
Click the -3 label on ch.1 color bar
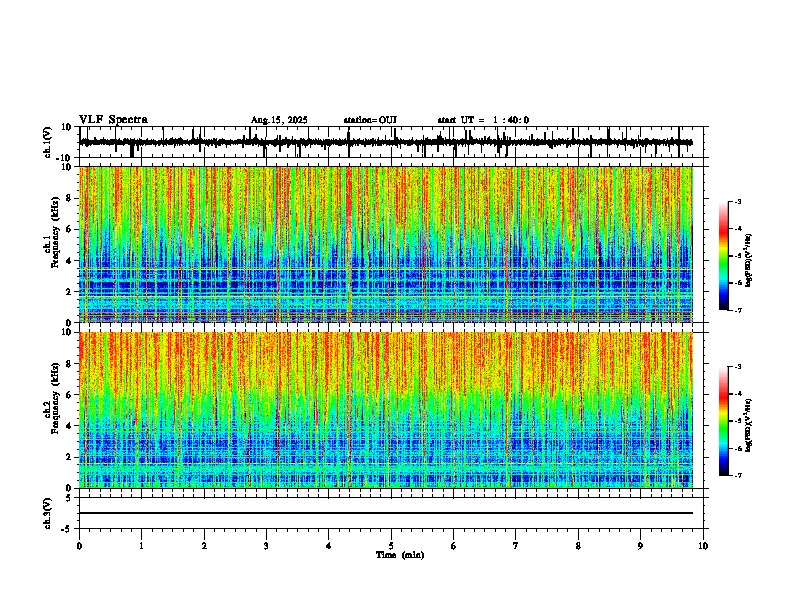click(737, 201)
